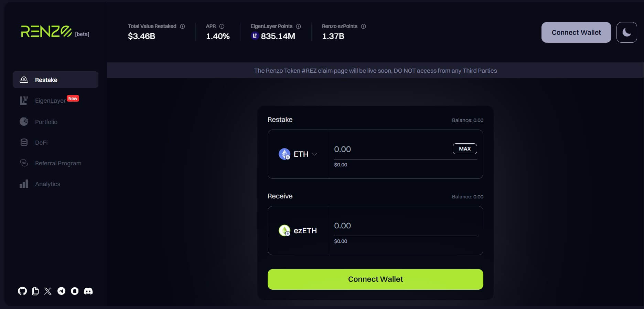Click the MAX button
This screenshot has width=644, height=309.
tap(465, 149)
